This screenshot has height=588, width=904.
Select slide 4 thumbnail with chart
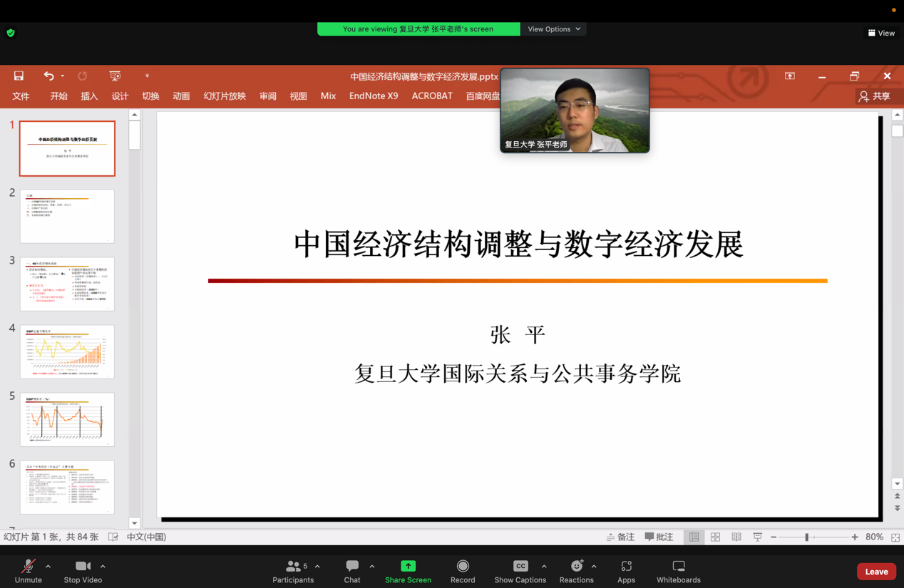67,351
